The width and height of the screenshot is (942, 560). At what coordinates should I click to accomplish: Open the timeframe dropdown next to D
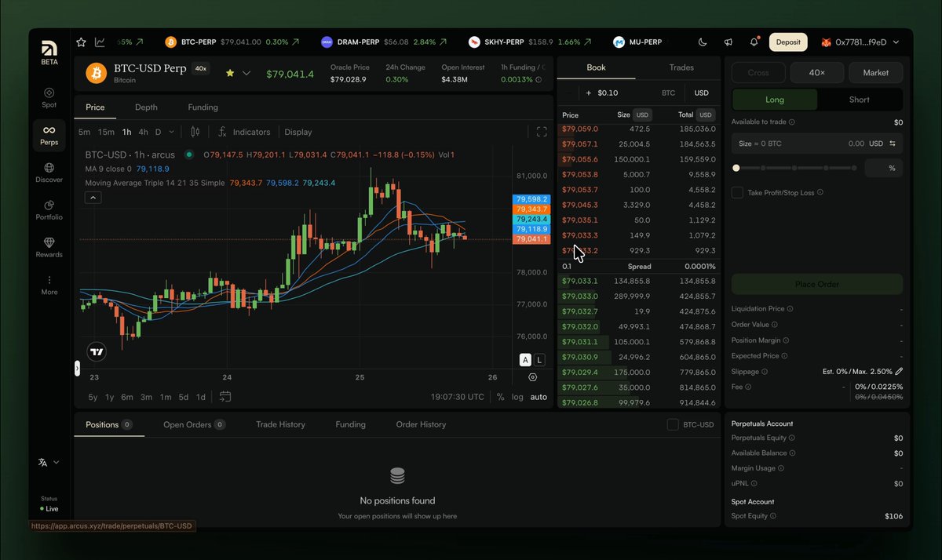[x=172, y=132]
